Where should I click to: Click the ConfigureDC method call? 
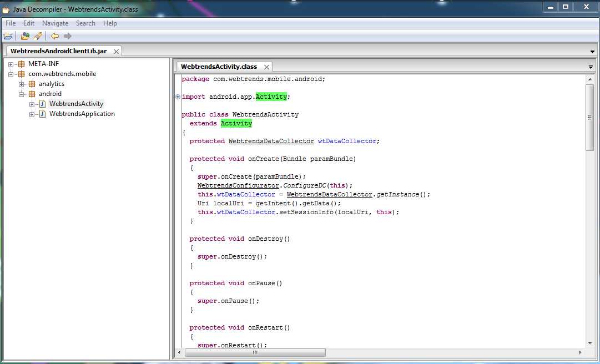pos(305,185)
